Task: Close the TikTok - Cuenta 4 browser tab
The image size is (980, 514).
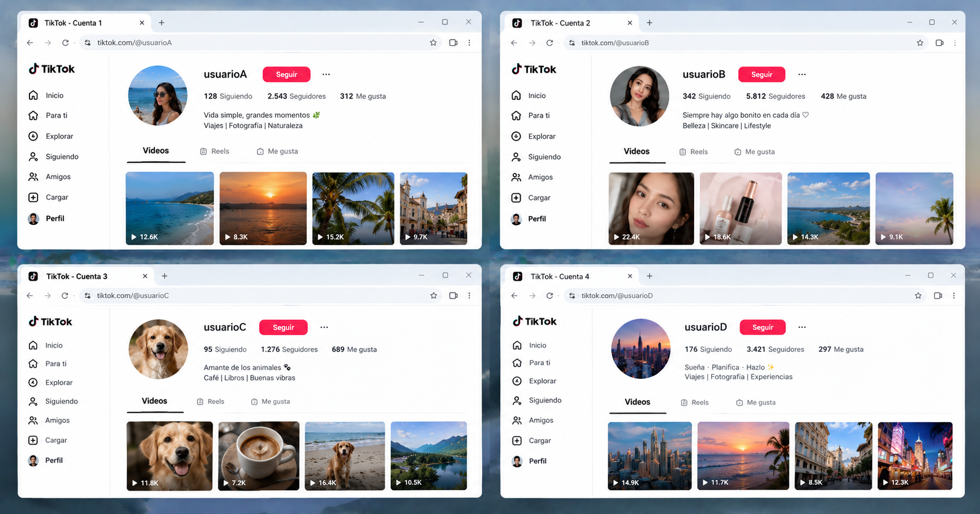Action: tap(630, 276)
